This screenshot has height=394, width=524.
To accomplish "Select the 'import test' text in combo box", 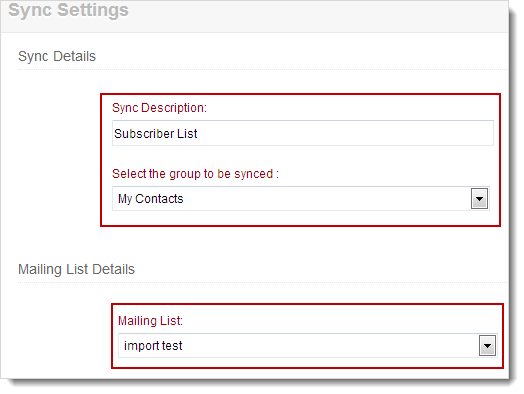I will 153,346.
